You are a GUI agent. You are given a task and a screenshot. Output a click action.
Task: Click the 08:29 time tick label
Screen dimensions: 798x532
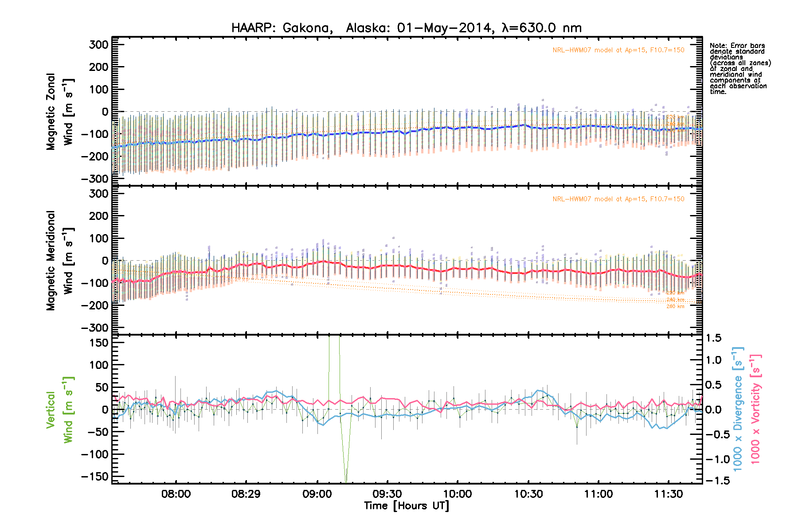(246, 494)
